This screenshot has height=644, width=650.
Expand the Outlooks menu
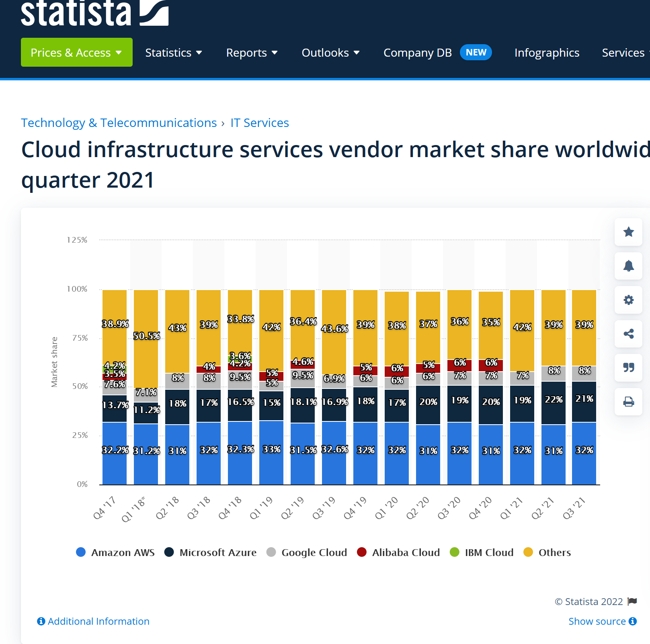click(x=331, y=53)
